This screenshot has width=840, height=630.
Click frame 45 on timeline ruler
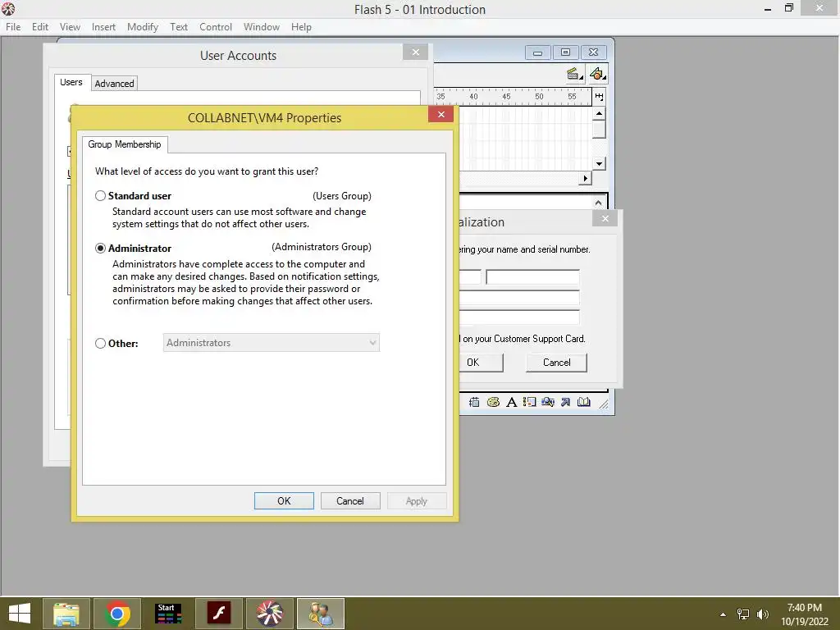pyautogui.click(x=506, y=97)
